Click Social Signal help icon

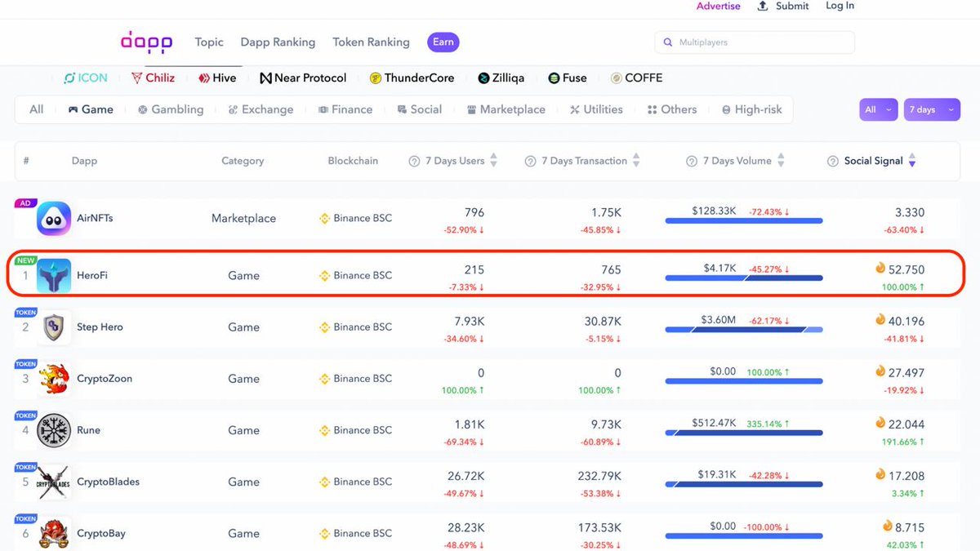click(x=833, y=161)
